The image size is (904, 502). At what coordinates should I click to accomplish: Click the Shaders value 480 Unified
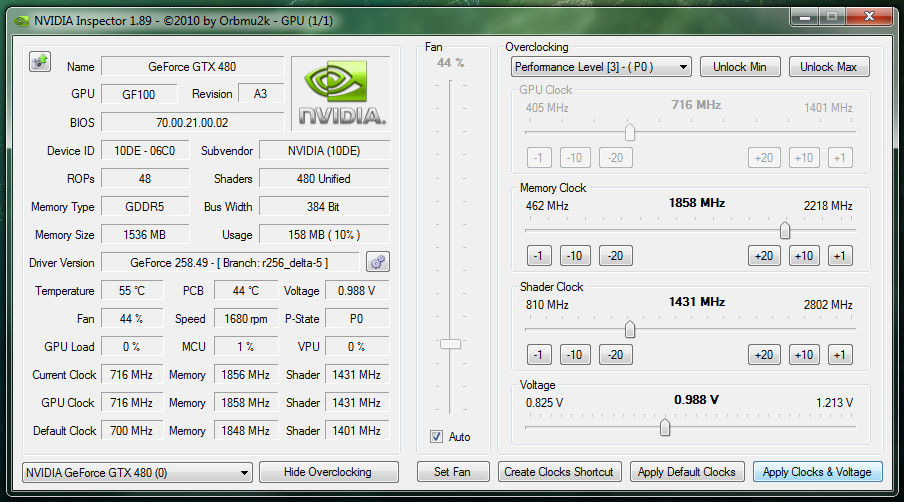(x=325, y=179)
